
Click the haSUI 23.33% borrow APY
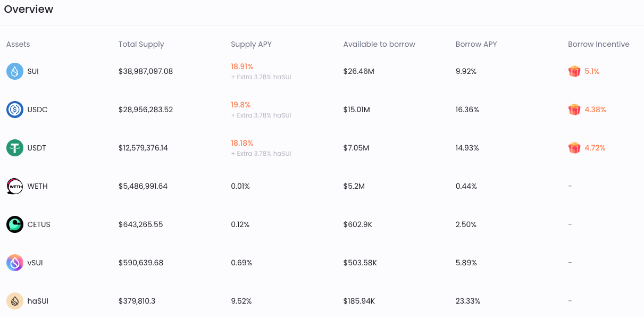(x=467, y=301)
